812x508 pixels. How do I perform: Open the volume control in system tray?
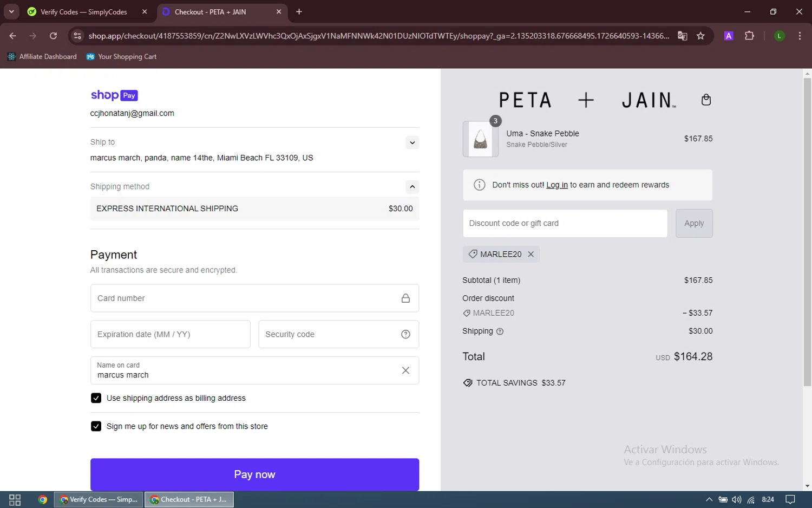(737, 500)
